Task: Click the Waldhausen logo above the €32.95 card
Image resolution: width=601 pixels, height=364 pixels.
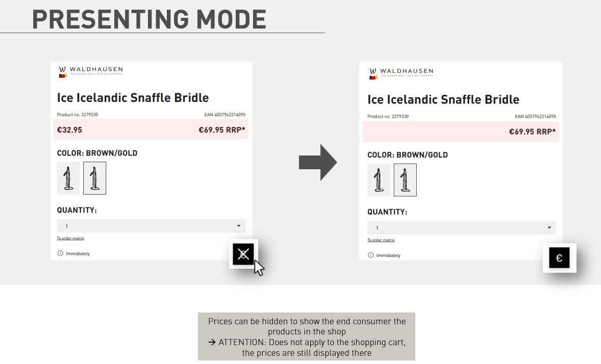Action: pos(90,71)
